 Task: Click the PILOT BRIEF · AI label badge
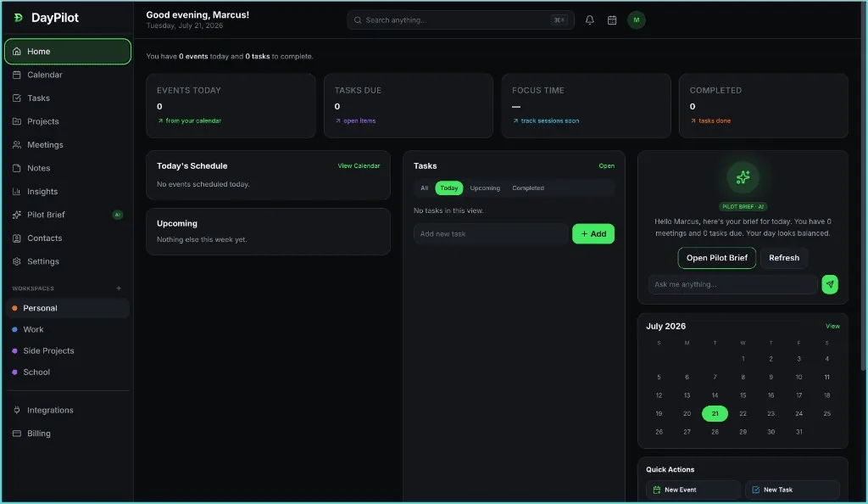(743, 206)
